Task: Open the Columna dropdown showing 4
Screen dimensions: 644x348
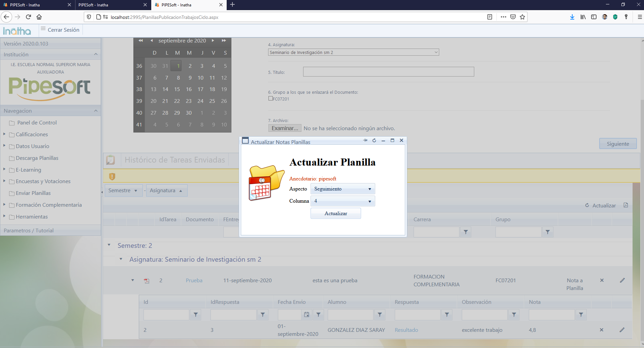Action: click(x=343, y=201)
